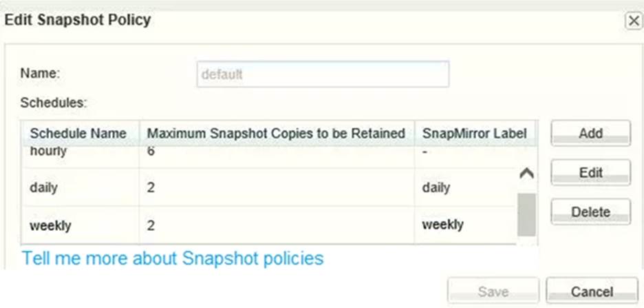Viewport: 644px width, 308px height.
Task: Click the daily SnapMirror label cell
Action: click(x=436, y=187)
